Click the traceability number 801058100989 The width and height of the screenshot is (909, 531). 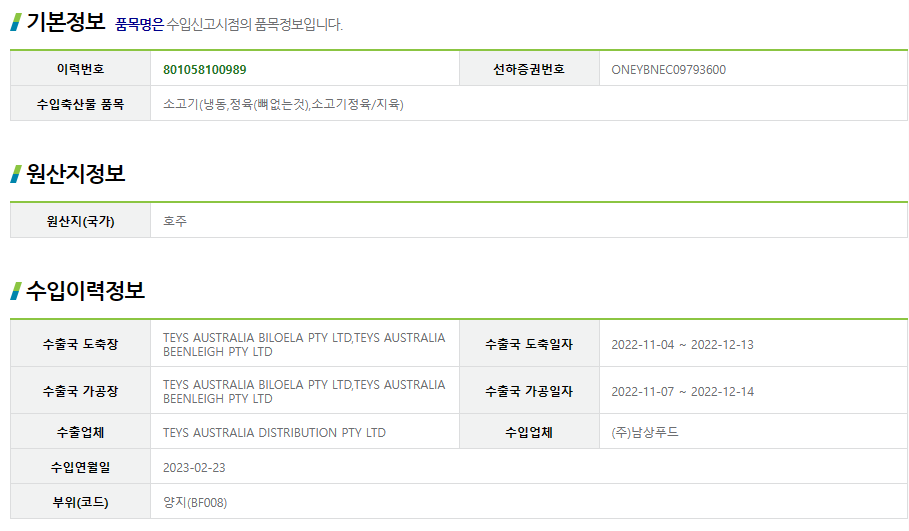pos(204,70)
